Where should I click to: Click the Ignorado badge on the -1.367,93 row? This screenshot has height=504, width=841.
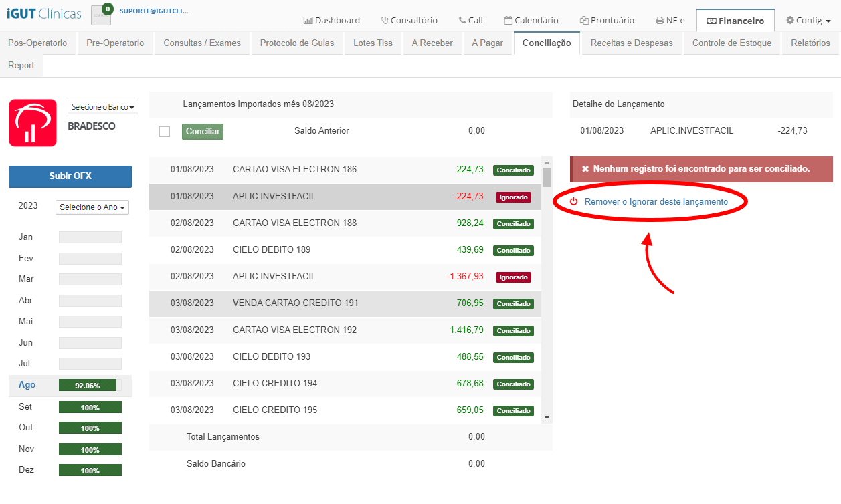click(513, 277)
